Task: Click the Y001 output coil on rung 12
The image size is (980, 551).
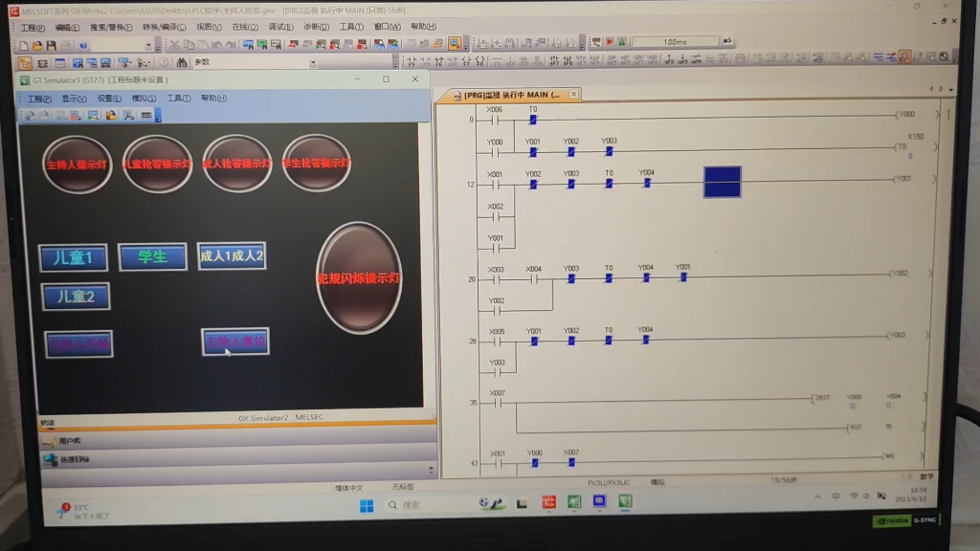Action: click(x=903, y=179)
